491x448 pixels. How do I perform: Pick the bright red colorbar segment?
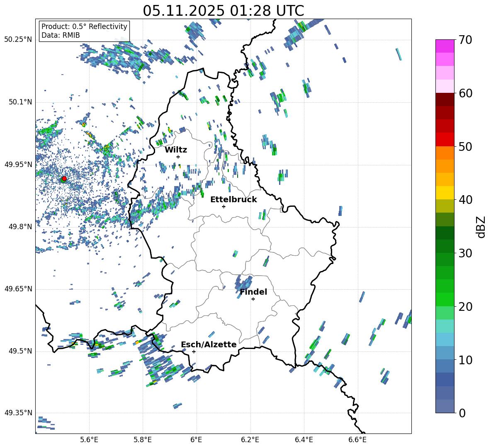(445, 139)
